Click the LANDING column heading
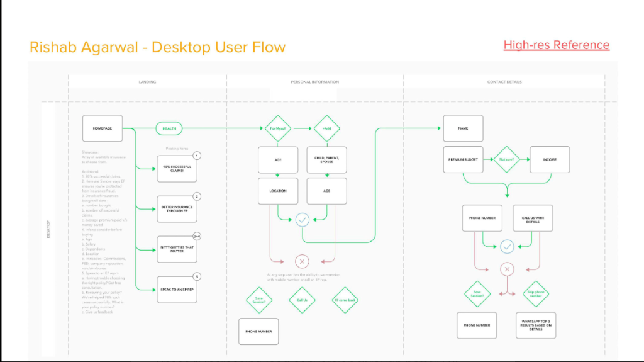 pos(147,82)
